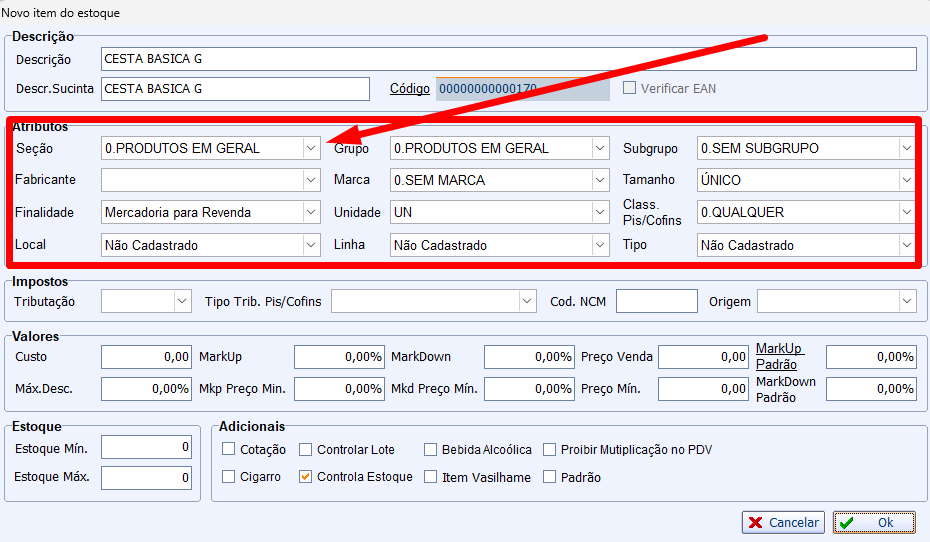Screen dimensions: 930x542
Task: Expand the Seção dropdown
Action: (310, 148)
